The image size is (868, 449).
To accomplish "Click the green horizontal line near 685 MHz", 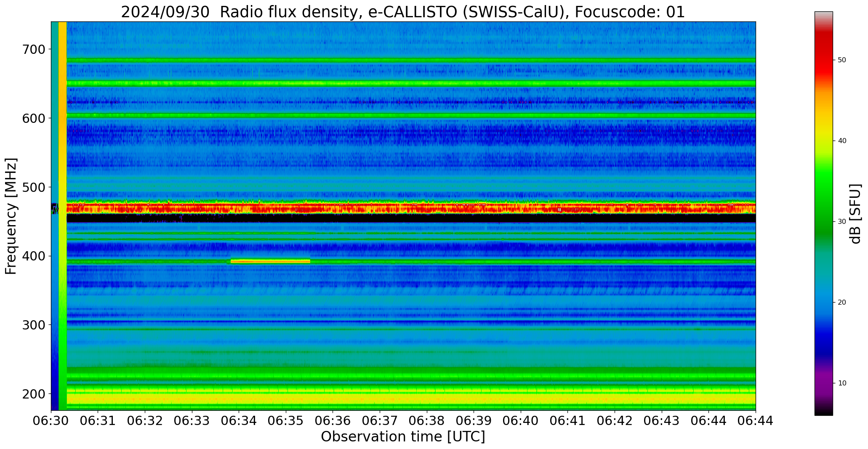I will pos(411,60).
